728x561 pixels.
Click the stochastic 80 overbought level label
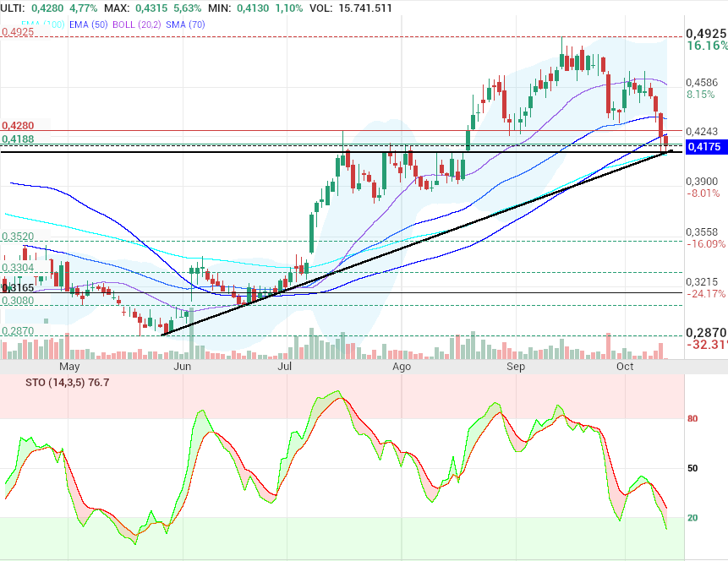(692, 418)
